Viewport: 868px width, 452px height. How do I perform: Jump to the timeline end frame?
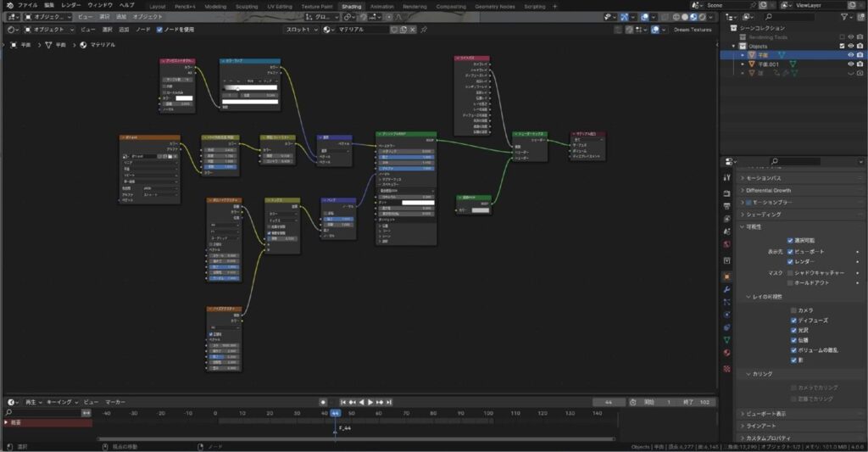(x=389, y=402)
